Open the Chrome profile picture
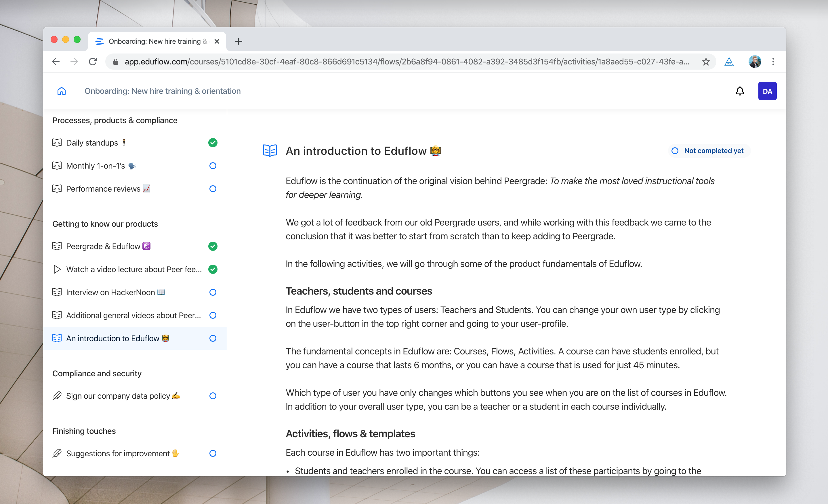This screenshot has height=504, width=828. [x=755, y=62]
